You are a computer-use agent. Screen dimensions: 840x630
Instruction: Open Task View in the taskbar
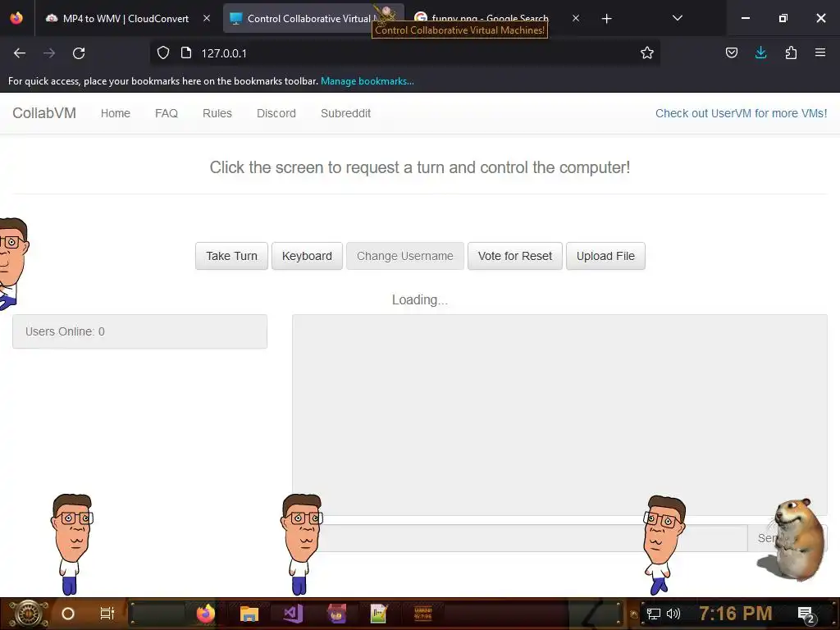107,614
